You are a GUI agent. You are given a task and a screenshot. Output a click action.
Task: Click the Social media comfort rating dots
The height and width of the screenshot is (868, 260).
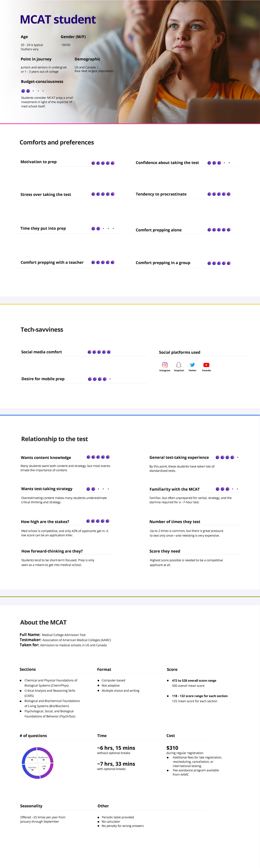99,352
